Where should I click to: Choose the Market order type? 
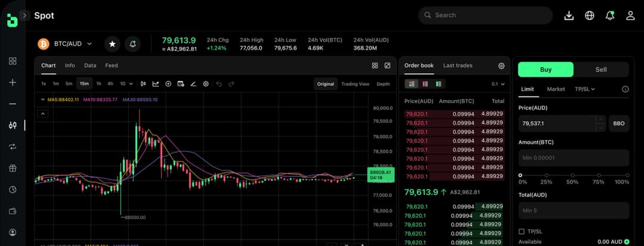(x=556, y=89)
